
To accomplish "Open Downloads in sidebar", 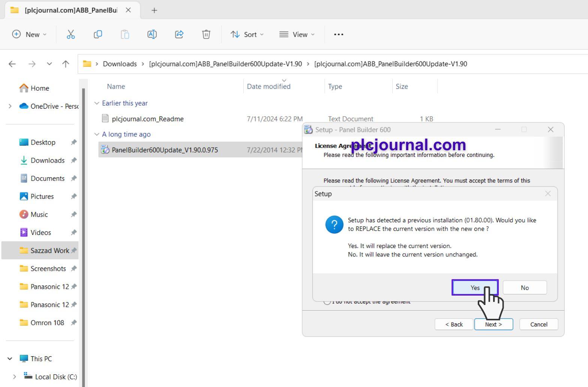I will 48,160.
